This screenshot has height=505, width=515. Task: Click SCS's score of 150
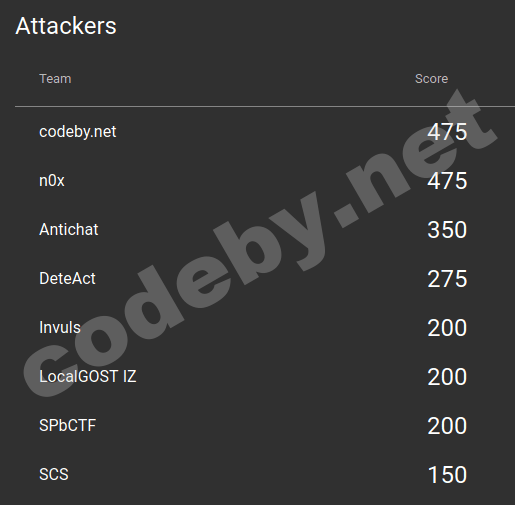point(447,475)
